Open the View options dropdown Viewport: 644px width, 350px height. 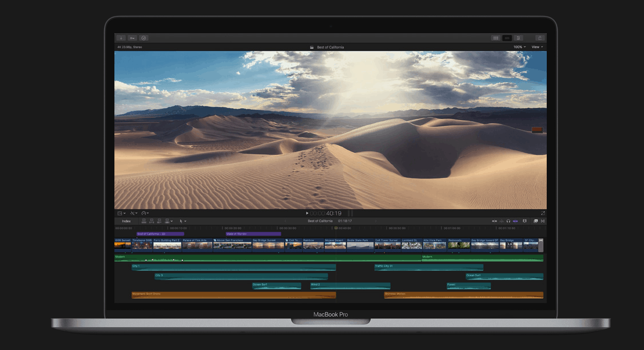point(536,47)
